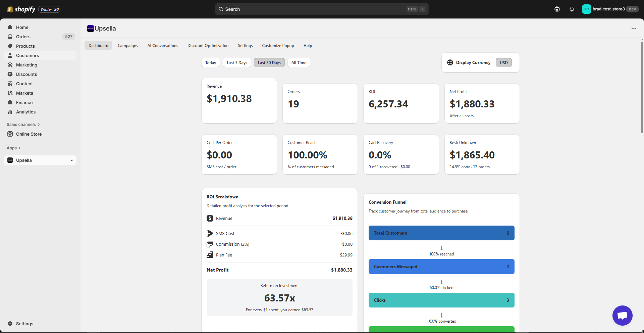Select the Last 7 Days range

pyautogui.click(x=237, y=63)
